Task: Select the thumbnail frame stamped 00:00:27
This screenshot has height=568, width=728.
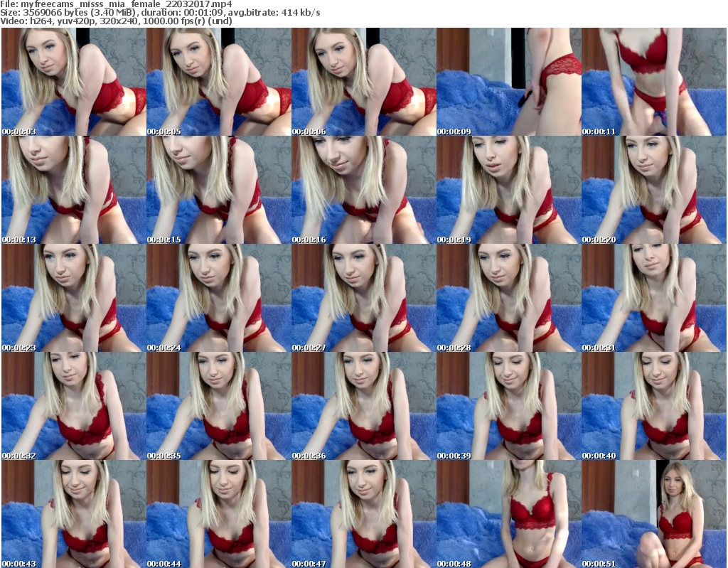Action: tap(363, 298)
